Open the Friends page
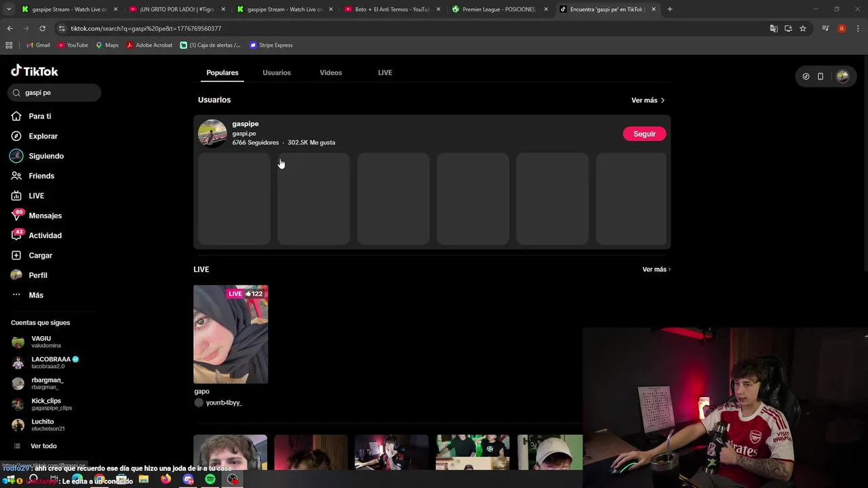 [33, 176]
